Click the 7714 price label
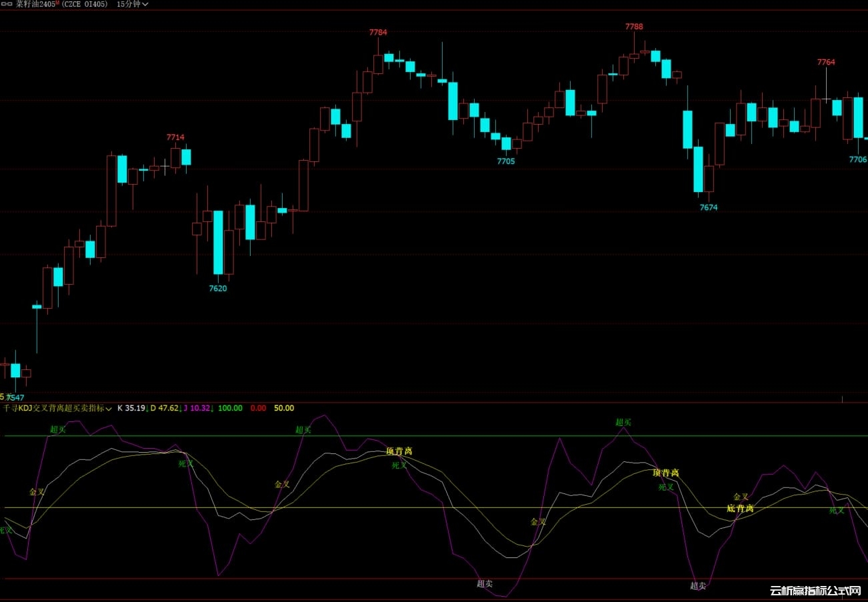This screenshot has width=868, height=602. click(175, 137)
